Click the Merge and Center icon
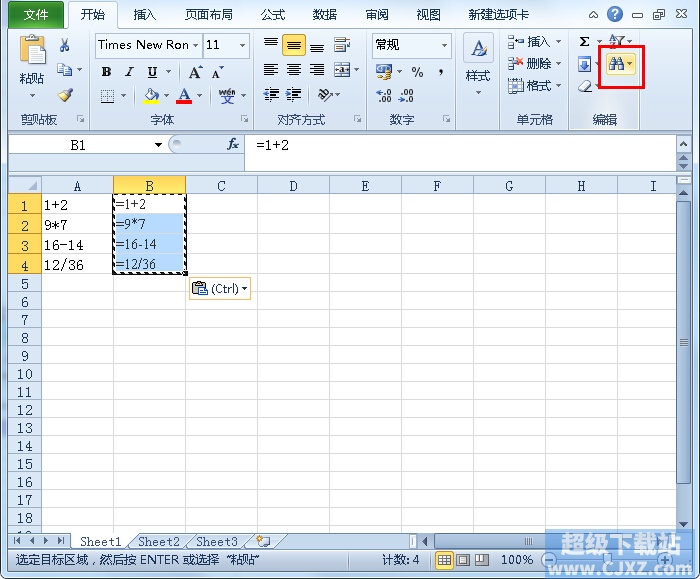 pyautogui.click(x=342, y=70)
